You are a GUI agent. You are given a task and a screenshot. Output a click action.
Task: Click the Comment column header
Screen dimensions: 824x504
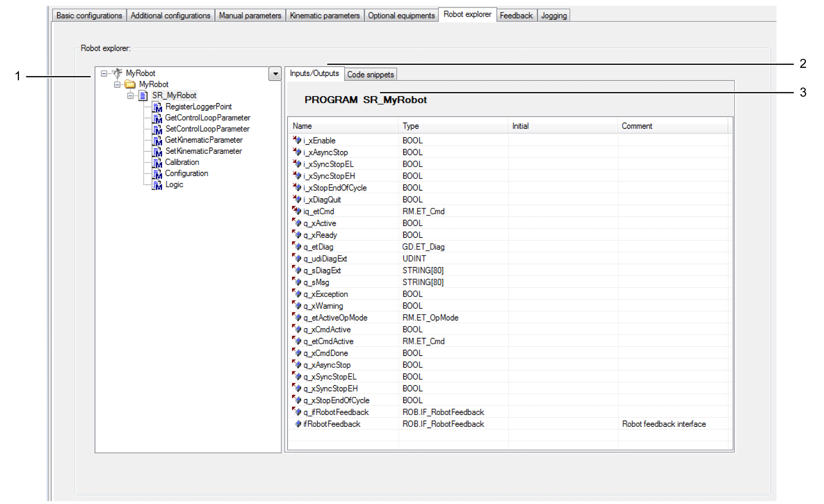(673, 126)
